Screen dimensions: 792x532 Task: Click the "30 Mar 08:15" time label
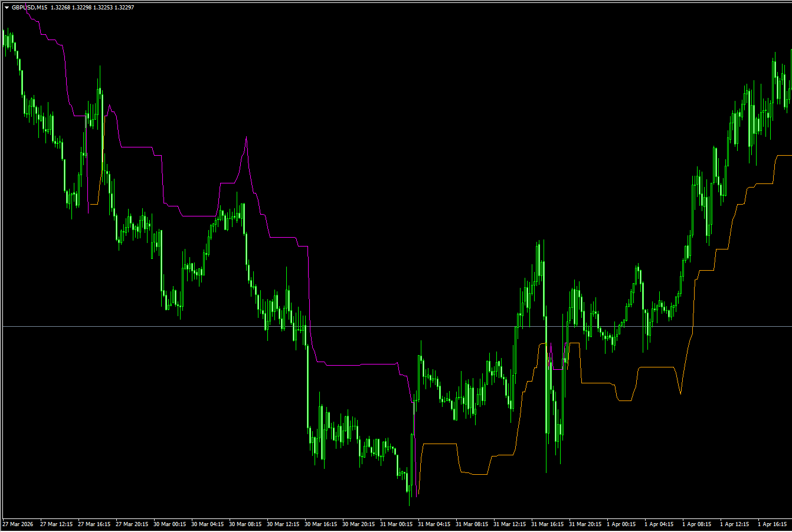click(246, 524)
